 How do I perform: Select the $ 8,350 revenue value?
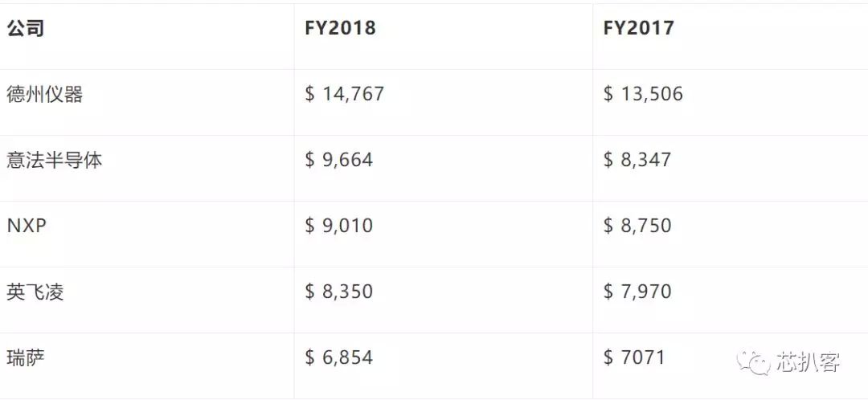point(339,292)
